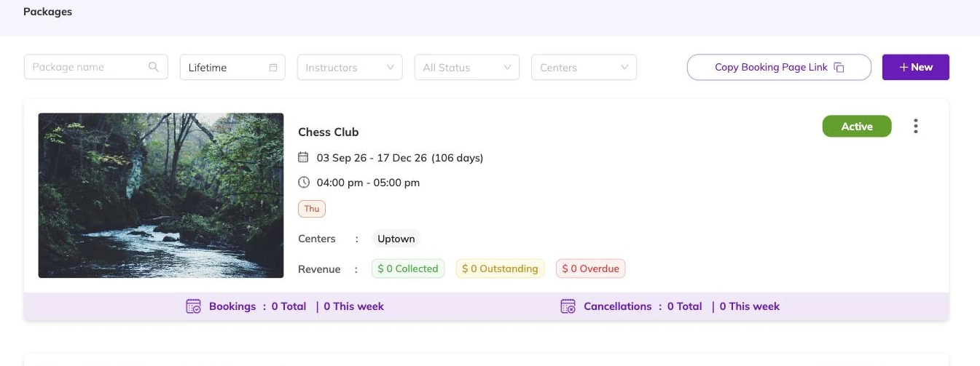
Task: Click the Active status badge
Action: 857,126
